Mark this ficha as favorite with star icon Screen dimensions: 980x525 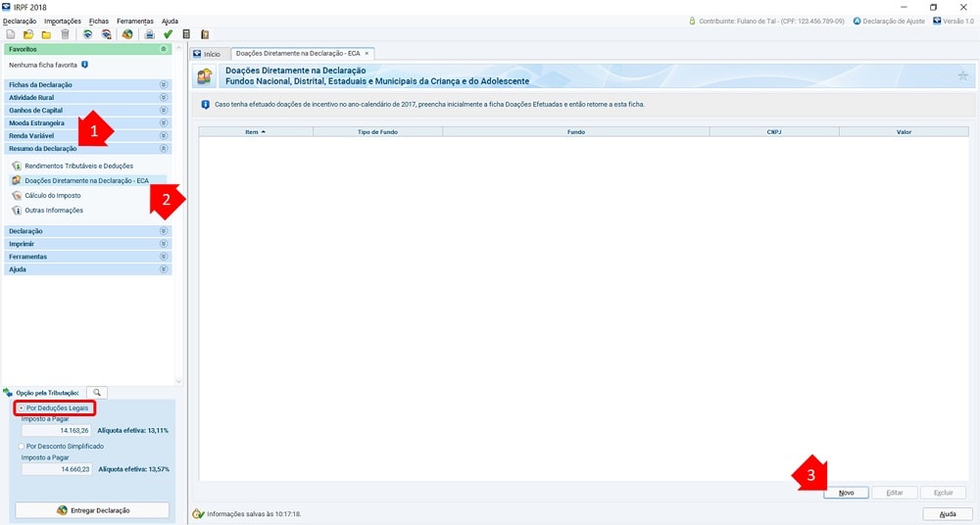coord(962,75)
